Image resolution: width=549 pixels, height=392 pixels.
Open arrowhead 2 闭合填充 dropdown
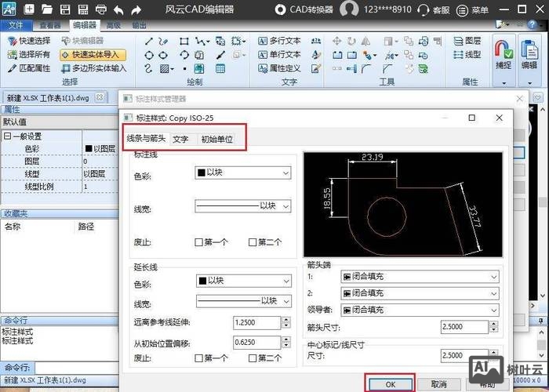(x=420, y=293)
